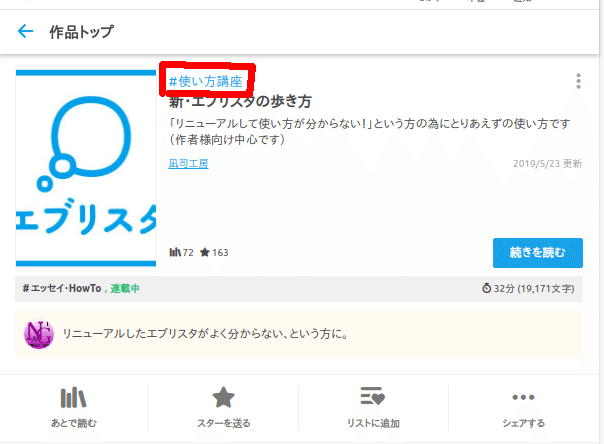Image resolution: width=604 pixels, height=444 pixels.
Task: Click the star count 163
Action: 214,253
